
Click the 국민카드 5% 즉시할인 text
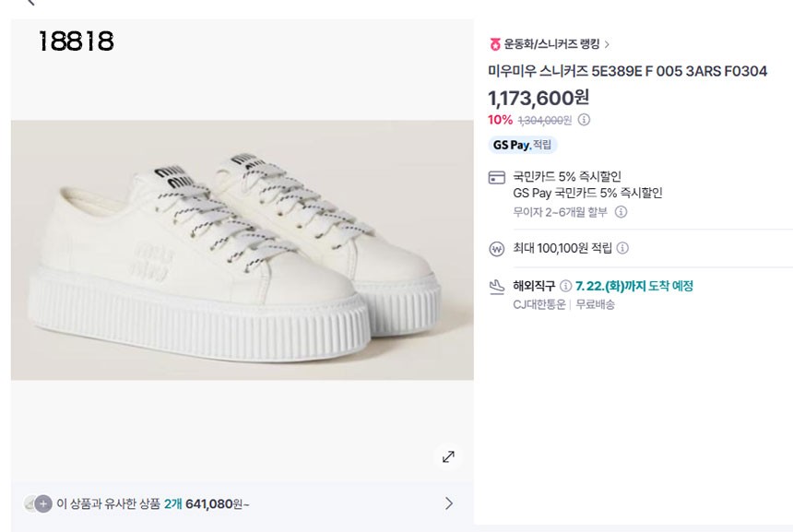tap(567, 177)
